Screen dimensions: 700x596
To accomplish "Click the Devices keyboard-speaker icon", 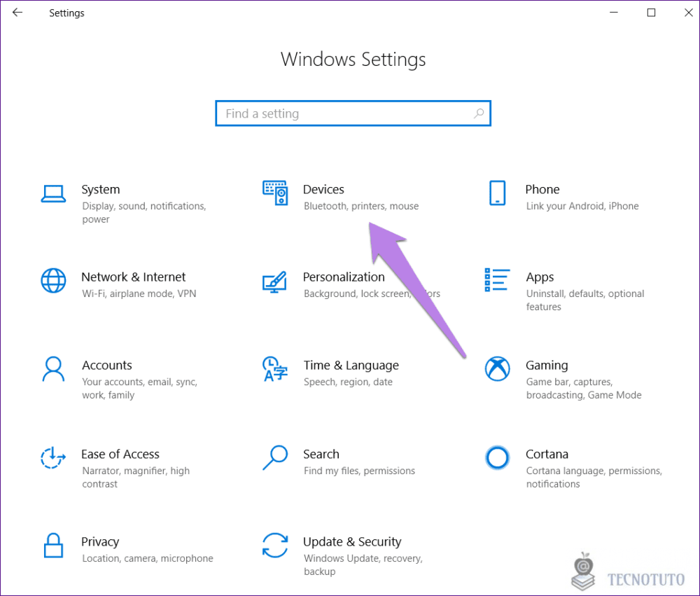I will [x=275, y=193].
